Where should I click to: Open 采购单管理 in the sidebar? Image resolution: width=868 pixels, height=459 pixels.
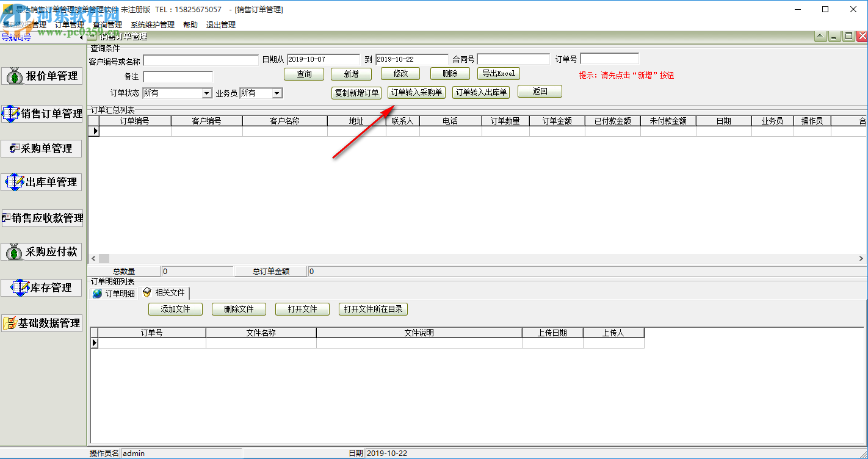pyautogui.click(x=42, y=148)
